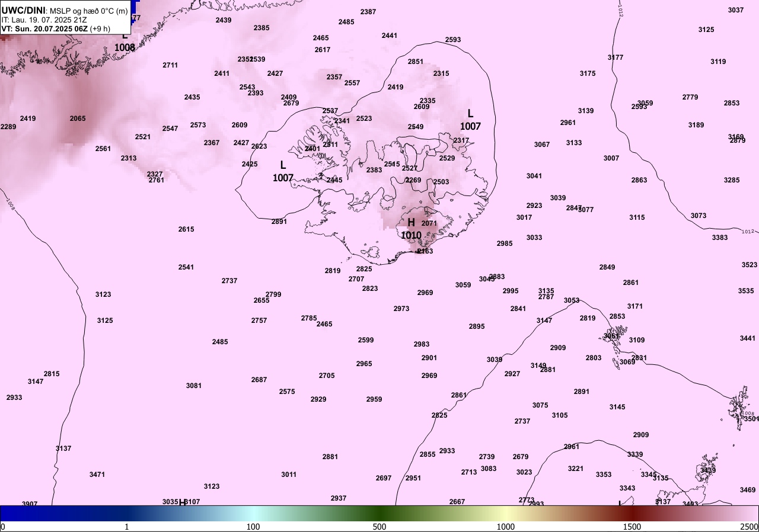Click the map value 2959

374,399
